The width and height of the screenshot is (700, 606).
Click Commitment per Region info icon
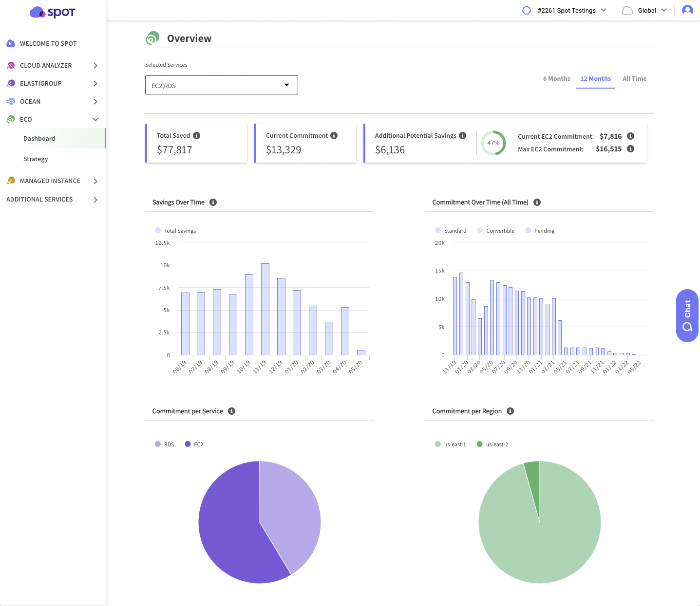510,411
